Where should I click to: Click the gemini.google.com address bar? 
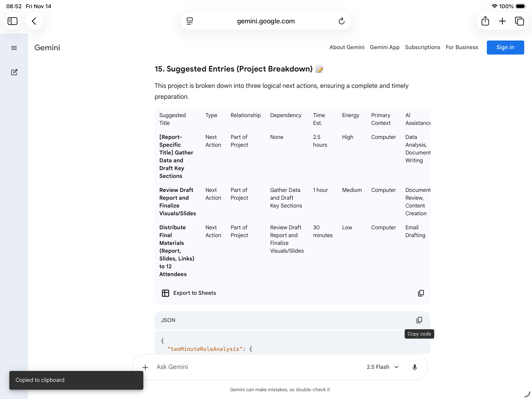266,21
